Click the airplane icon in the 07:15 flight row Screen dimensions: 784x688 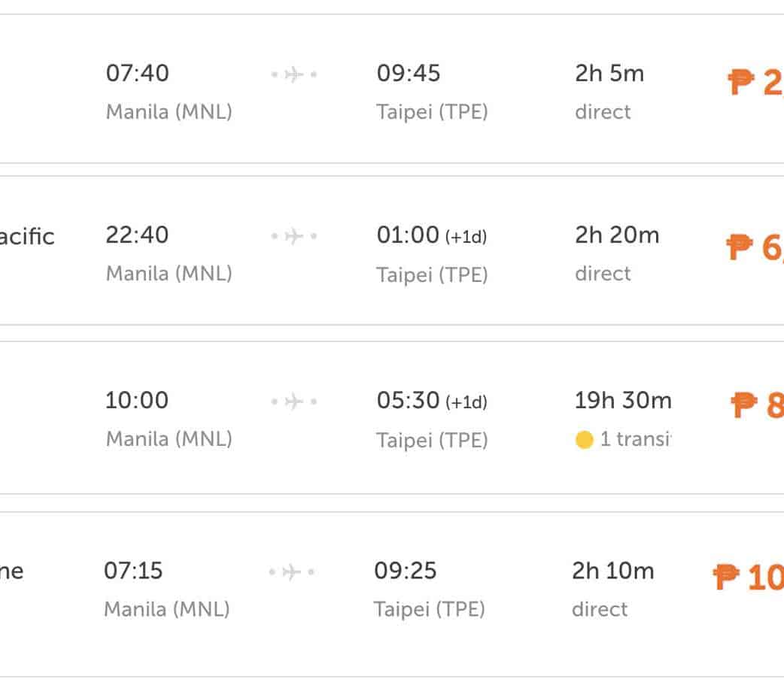pos(292,572)
